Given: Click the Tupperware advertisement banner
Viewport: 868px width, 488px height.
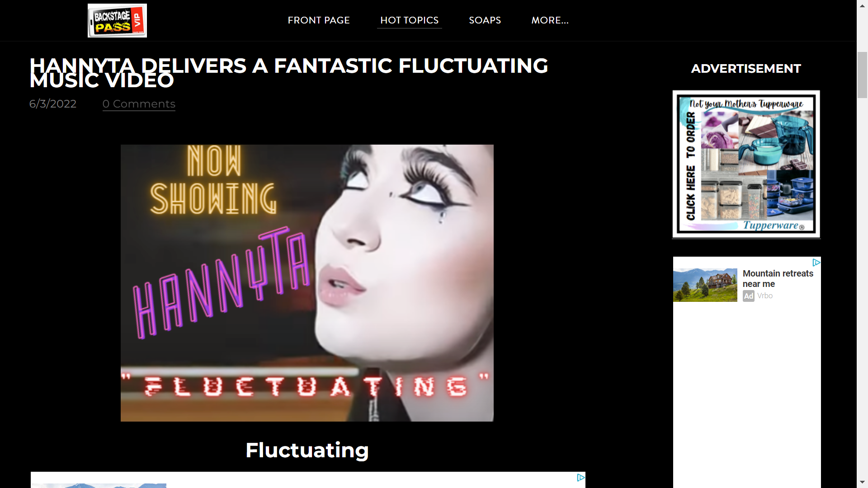Looking at the screenshot, I should coord(746,164).
